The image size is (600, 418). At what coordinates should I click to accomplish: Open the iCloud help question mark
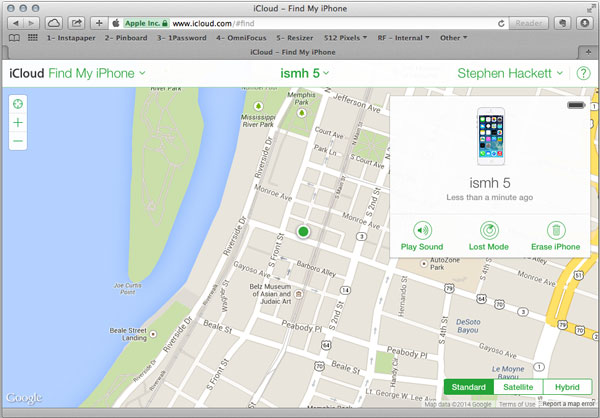click(584, 73)
